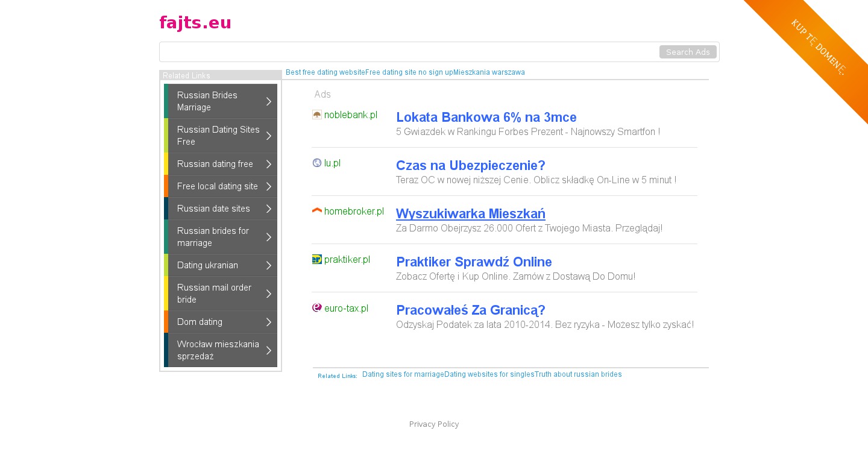The image size is (868, 472).
Task: Click the arrow next to Russian Brides Marriage
Action: point(269,101)
